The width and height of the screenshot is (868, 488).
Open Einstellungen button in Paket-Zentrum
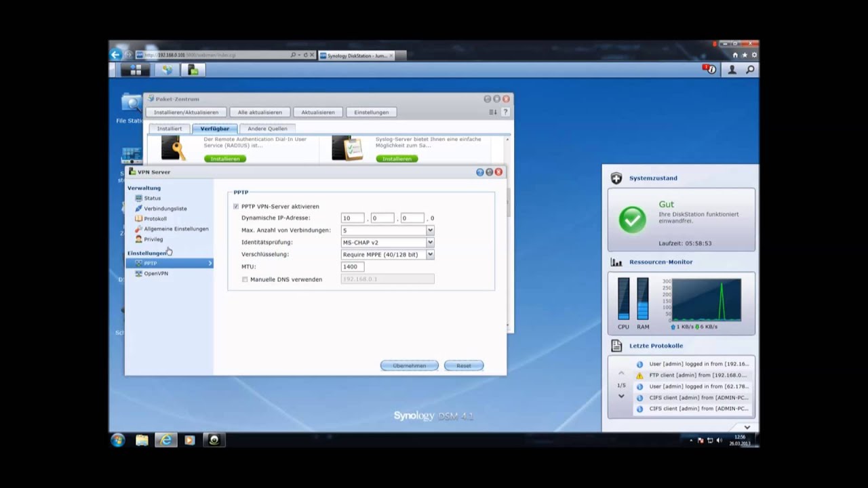click(x=372, y=112)
